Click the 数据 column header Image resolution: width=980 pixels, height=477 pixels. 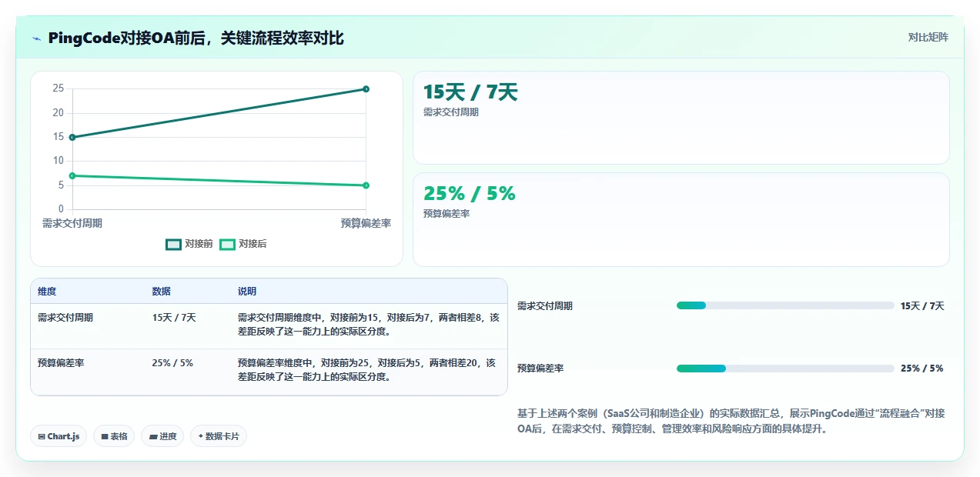pyautogui.click(x=162, y=292)
